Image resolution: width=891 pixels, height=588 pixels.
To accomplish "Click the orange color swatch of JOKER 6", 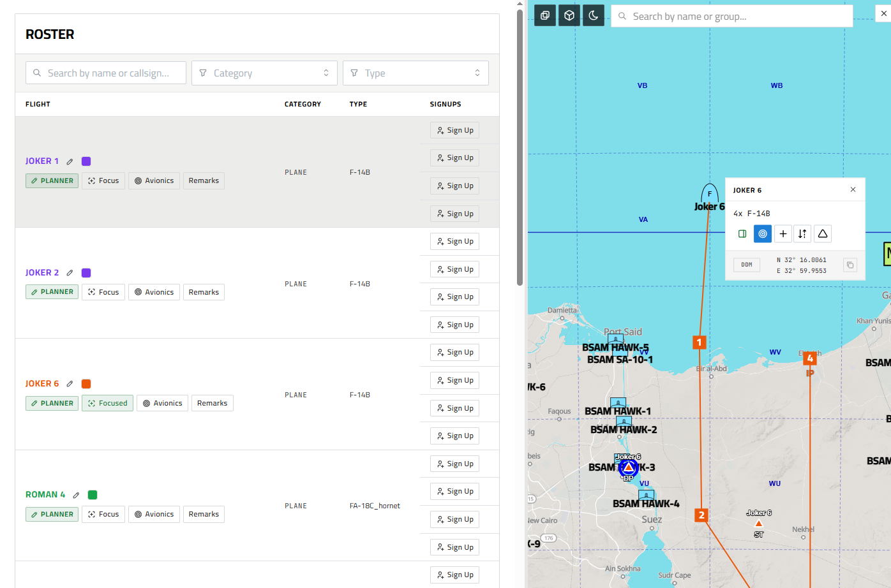I will click(86, 384).
